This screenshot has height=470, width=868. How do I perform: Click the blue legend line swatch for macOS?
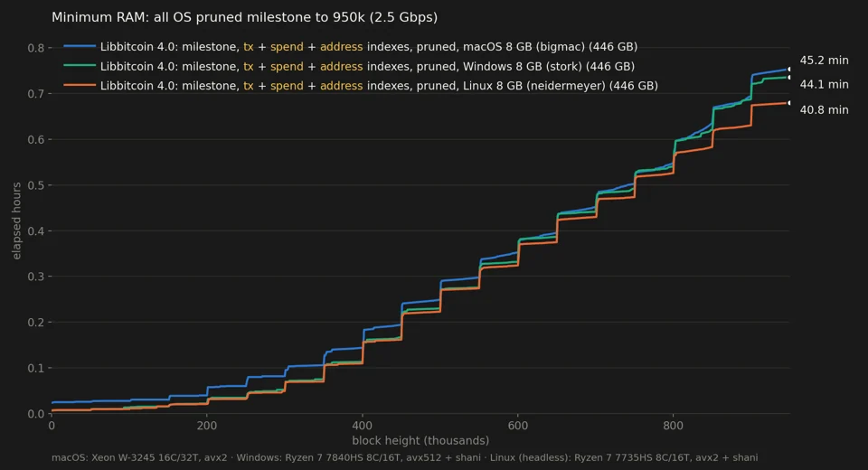80,46
